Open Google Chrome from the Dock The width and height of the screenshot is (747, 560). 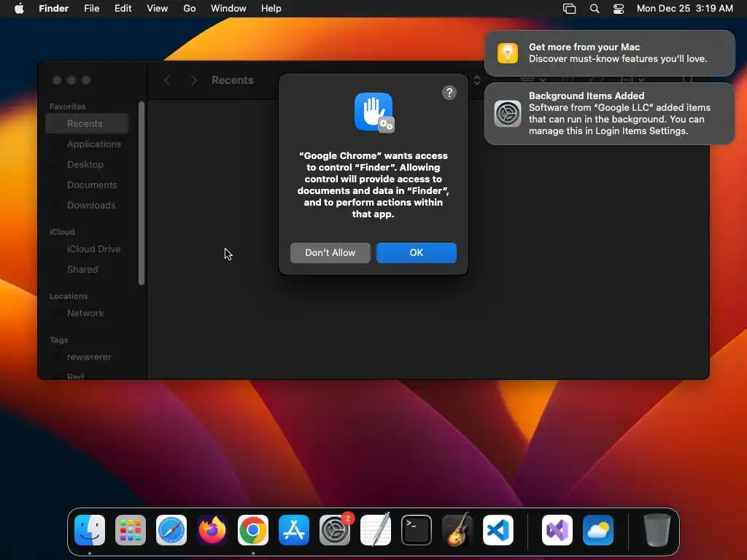pyautogui.click(x=253, y=530)
